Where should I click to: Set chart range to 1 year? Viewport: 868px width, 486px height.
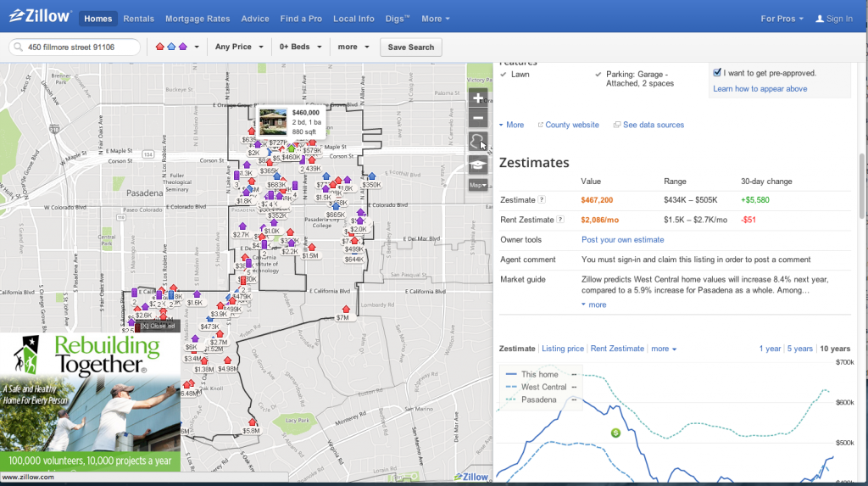(x=770, y=349)
